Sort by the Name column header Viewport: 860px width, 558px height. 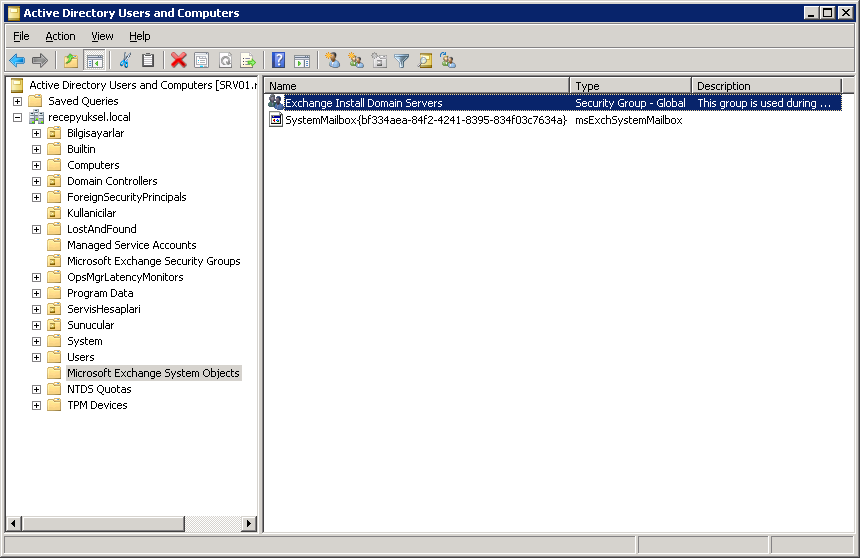click(417, 86)
